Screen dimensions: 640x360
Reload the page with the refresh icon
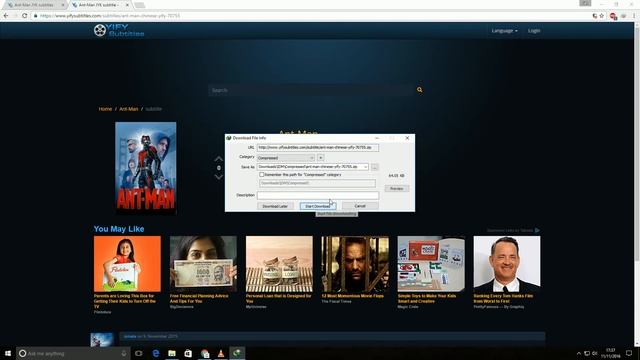[24, 16]
